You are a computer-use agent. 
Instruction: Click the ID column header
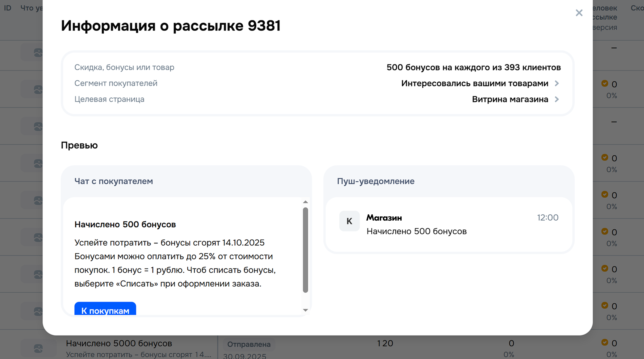(x=7, y=8)
